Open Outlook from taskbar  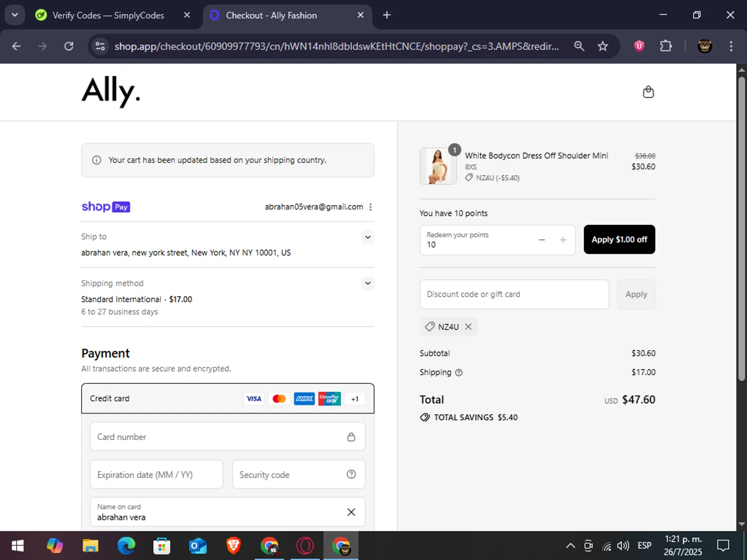(x=198, y=546)
